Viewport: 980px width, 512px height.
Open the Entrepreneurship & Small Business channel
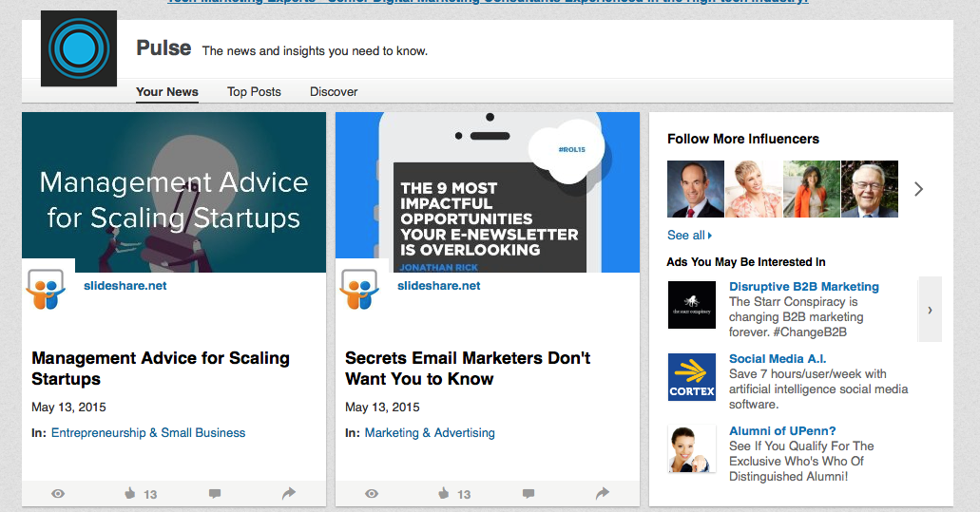coord(148,433)
